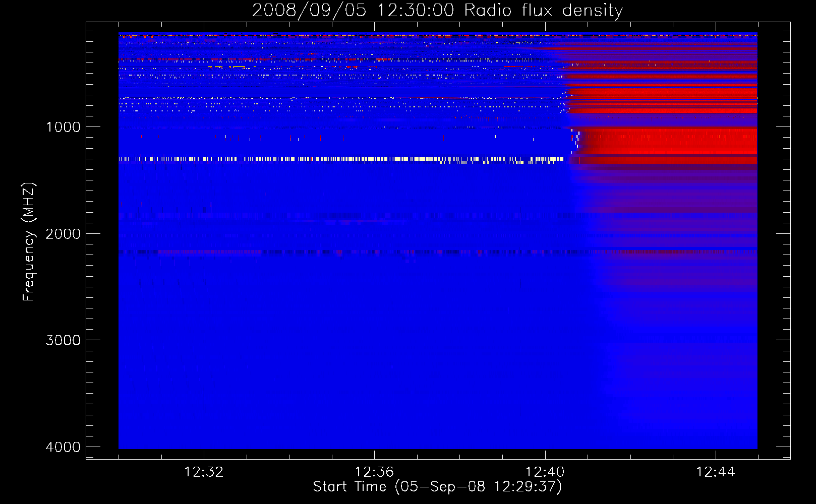Click the 2000 frequency tick label
Image resolution: width=816 pixels, height=504 pixels.
point(63,234)
